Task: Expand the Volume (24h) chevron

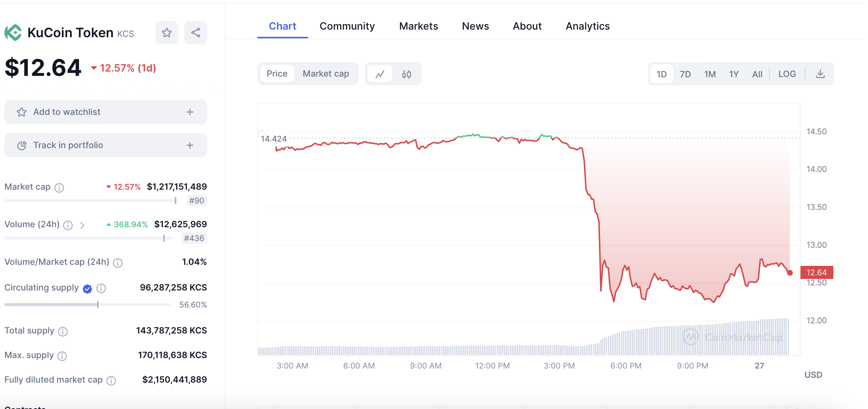Action: click(x=82, y=225)
